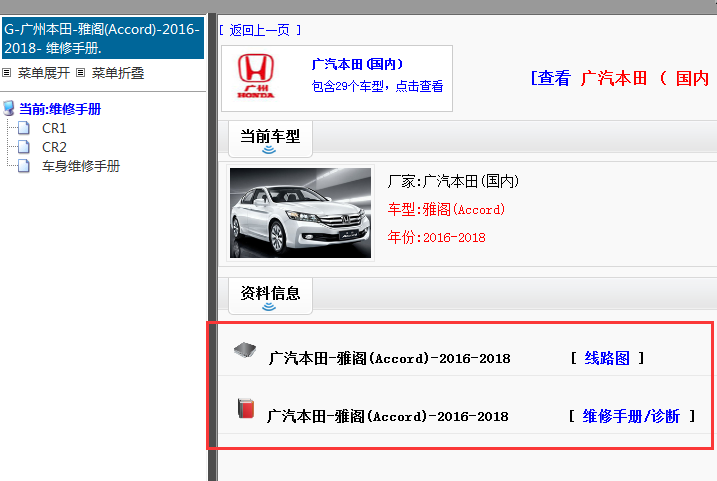Viewport: 717px width, 481px height.
Task: Click the Honda logo image
Action: coord(256,76)
